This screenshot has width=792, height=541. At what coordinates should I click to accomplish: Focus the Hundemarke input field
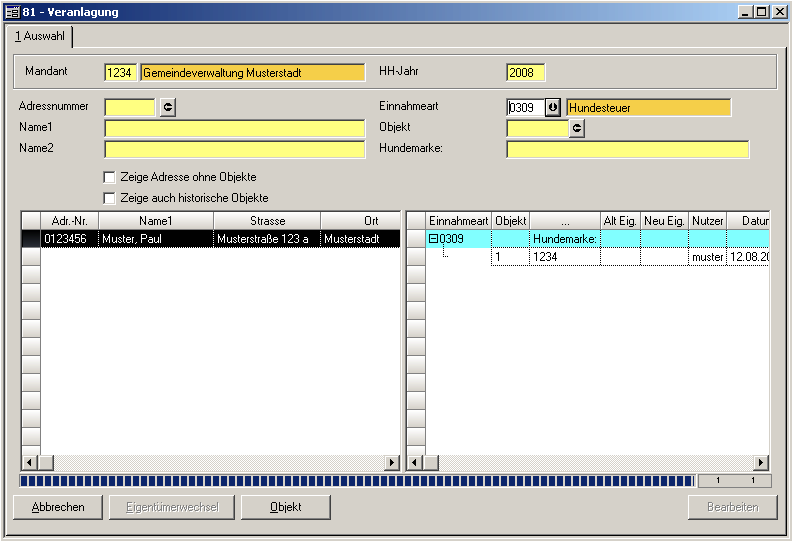(627, 150)
